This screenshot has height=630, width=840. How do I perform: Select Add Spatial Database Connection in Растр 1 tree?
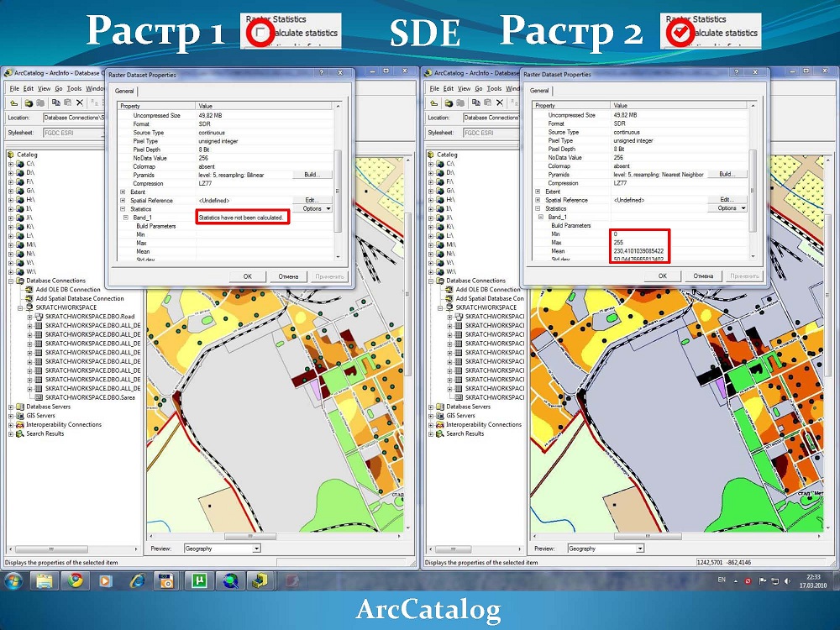[x=80, y=298]
